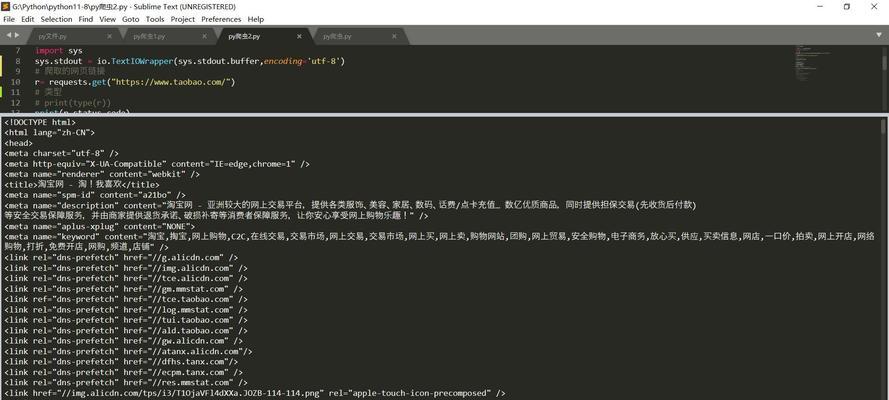This screenshot has width=889, height=400.
Task: Click the 'import sys' code line
Action: click(x=58, y=50)
